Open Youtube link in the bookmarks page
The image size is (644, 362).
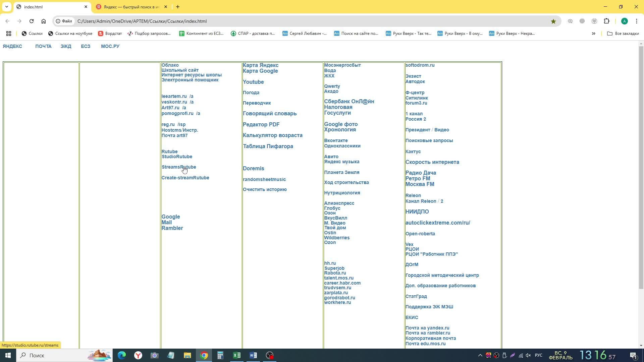254,82
